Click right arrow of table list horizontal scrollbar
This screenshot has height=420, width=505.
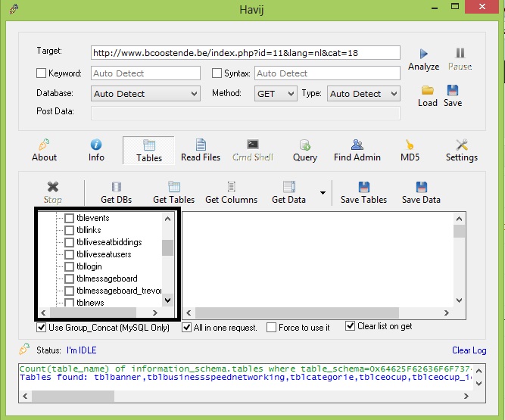tap(155, 313)
